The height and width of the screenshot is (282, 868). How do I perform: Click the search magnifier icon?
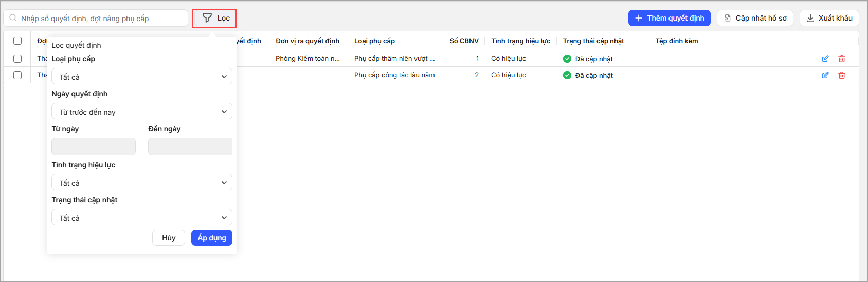[13, 18]
